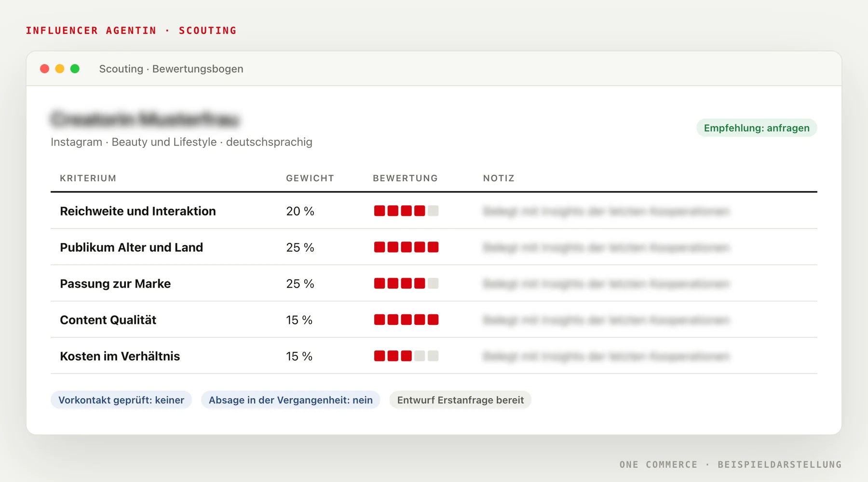Click rating squares for Kosten im Verhältnis
Viewport: 868px width, 482px height.
tap(406, 356)
